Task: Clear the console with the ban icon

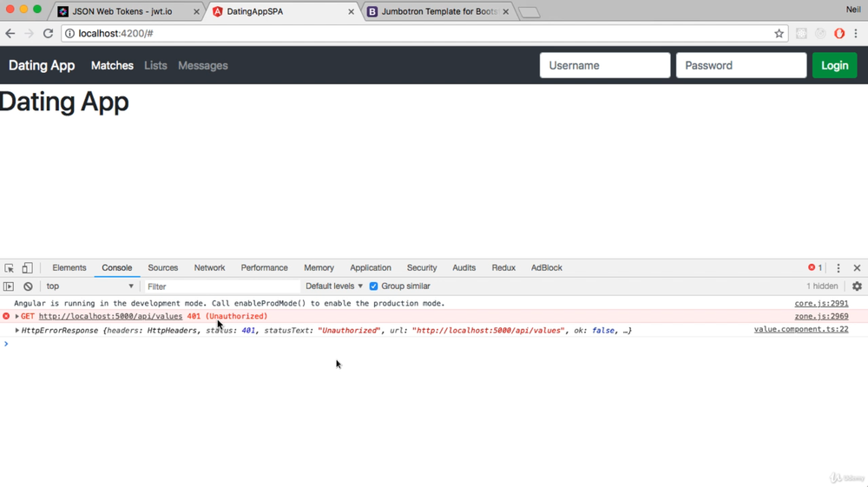Action: pos(28,286)
